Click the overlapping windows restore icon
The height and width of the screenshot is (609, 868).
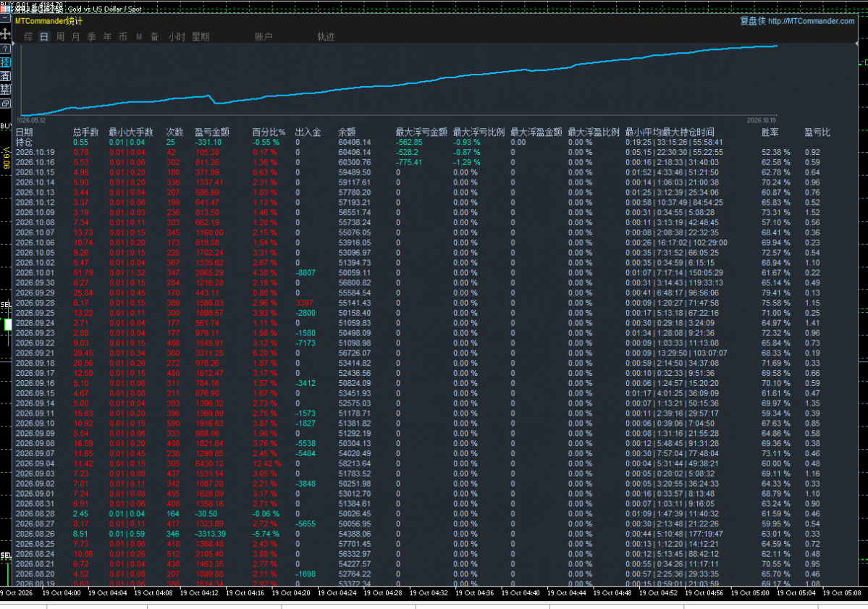click(x=5, y=103)
